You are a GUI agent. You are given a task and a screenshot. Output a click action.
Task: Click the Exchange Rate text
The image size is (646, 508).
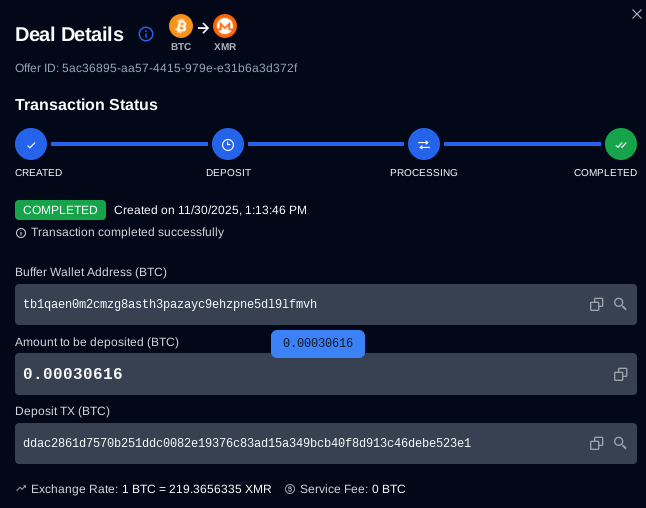pos(150,489)
